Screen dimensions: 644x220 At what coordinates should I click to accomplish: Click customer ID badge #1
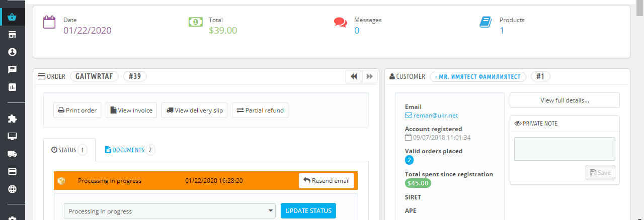tap(540, 76)
